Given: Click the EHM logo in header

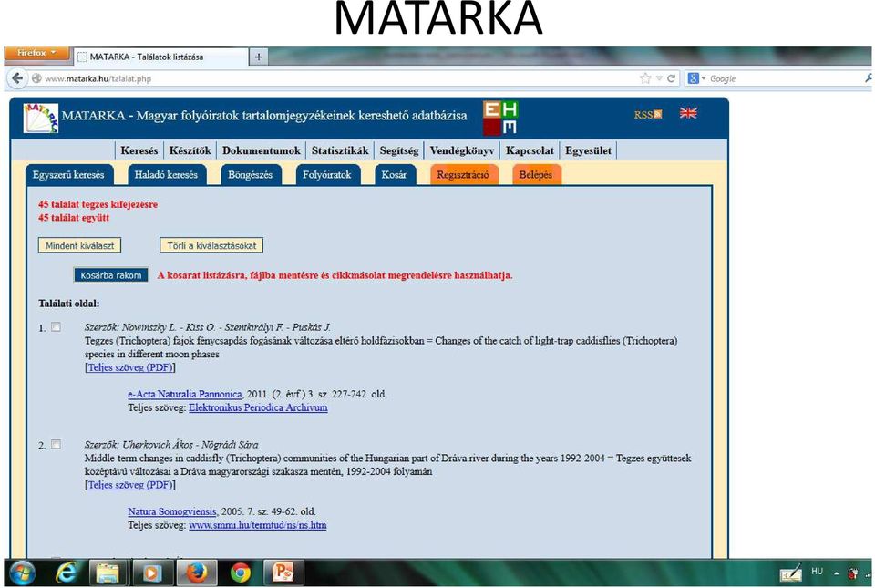Looking at the screenshot, I should (x=500, y=118).
